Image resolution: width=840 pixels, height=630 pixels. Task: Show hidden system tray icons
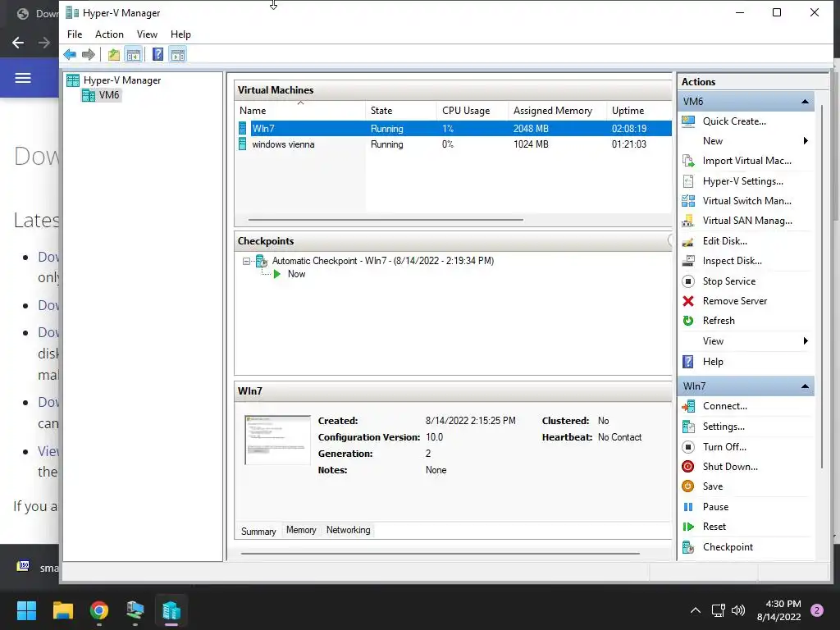coord(696,610)
